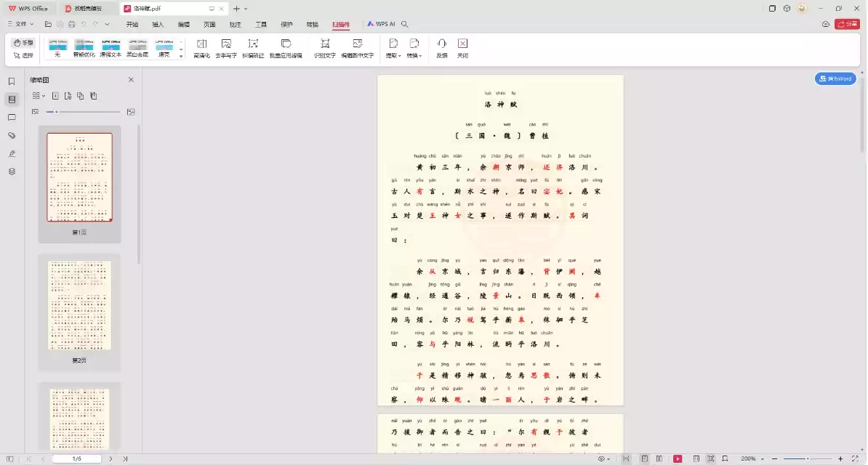Open the comments sidebar panel
This screenshot has height=465, width=868.
pos(12,118)
